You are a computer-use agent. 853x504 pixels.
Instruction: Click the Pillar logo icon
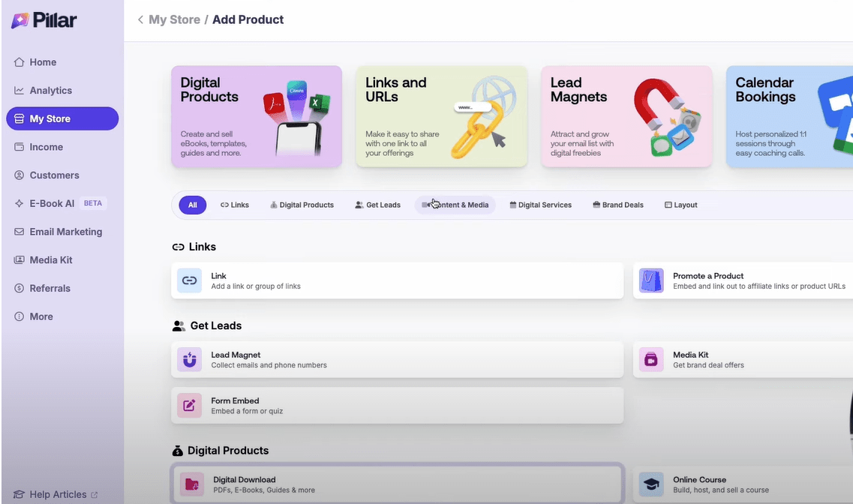pos(20,20)
